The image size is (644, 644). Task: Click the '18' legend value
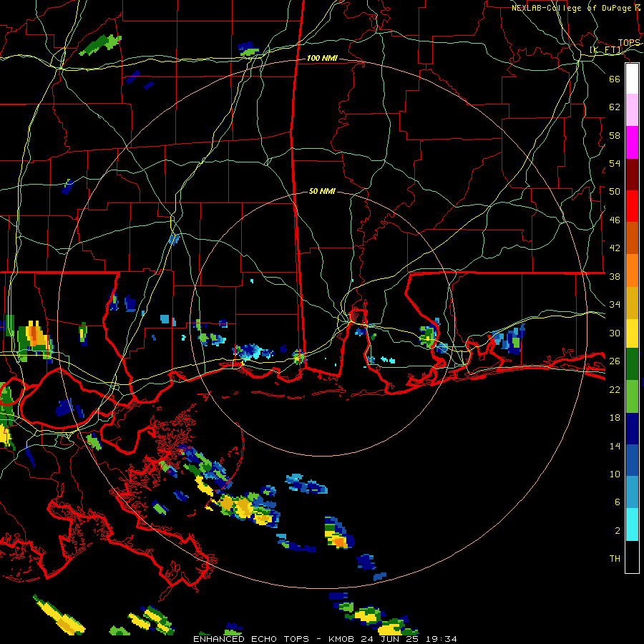coord(615,418)
